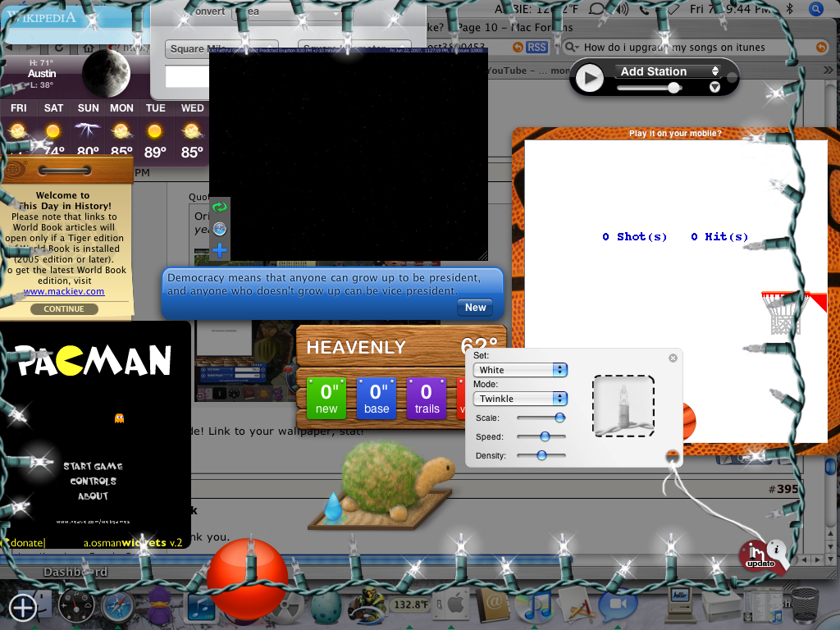Image resolution: width=840 pixels, height=630 pixels.
Task: Click the blue base snowfall tile
Action: [x=377, y=399]
